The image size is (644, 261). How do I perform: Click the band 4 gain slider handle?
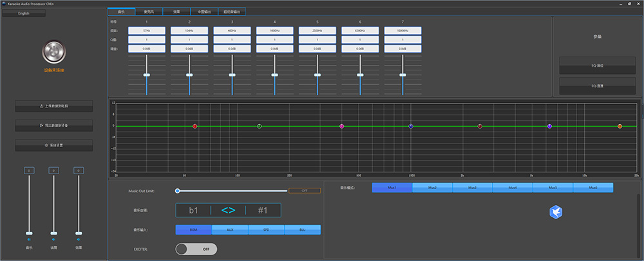click(x=275, y=75)
